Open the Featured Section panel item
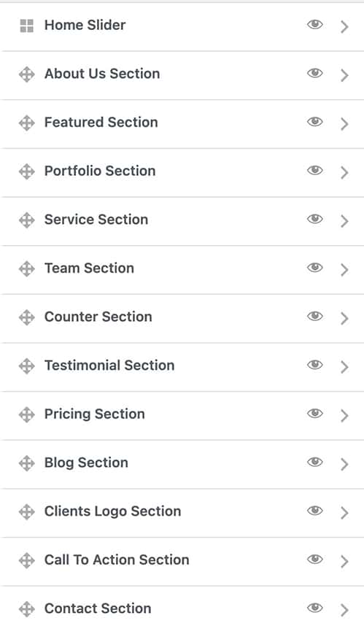 [x=182, y=124]
